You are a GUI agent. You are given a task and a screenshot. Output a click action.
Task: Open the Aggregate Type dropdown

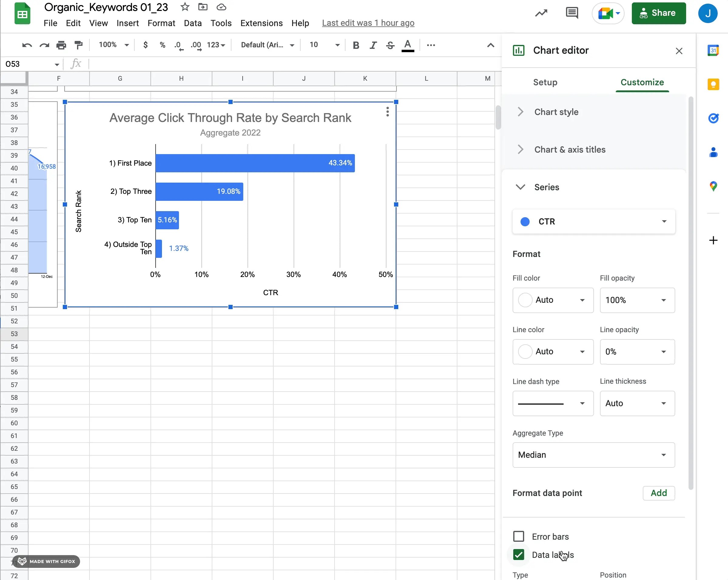click(593, 455)
